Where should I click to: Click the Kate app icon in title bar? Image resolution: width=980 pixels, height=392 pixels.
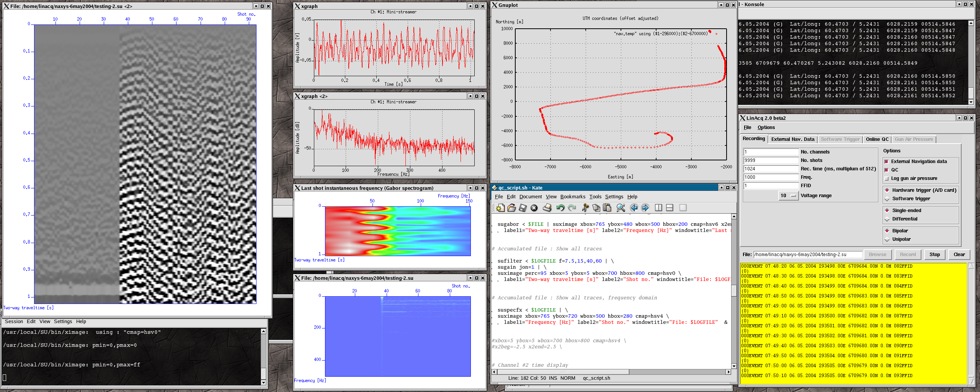click(495, 188)
